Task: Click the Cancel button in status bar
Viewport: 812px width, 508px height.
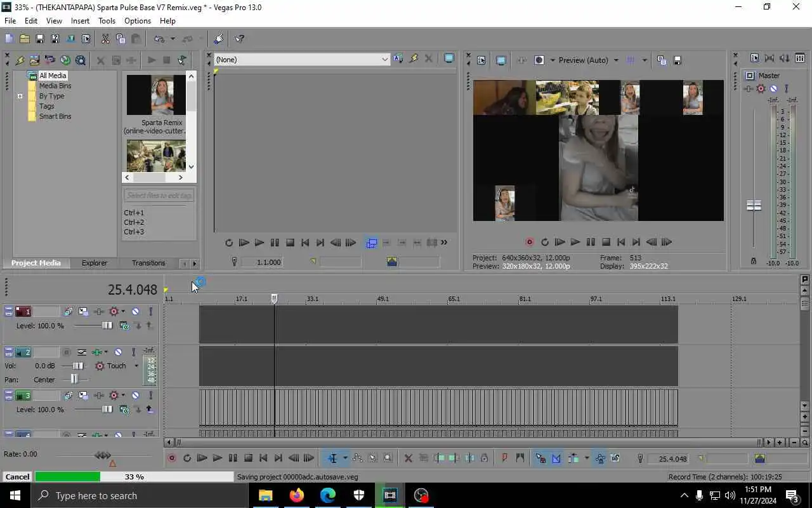Action: [17, 477]
